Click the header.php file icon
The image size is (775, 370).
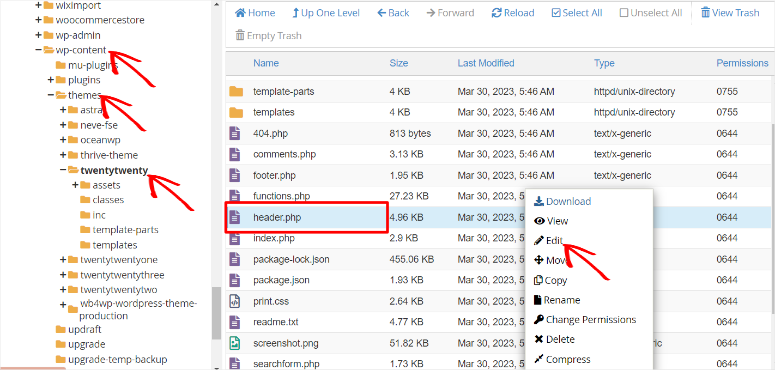click(x=235, y=217)
